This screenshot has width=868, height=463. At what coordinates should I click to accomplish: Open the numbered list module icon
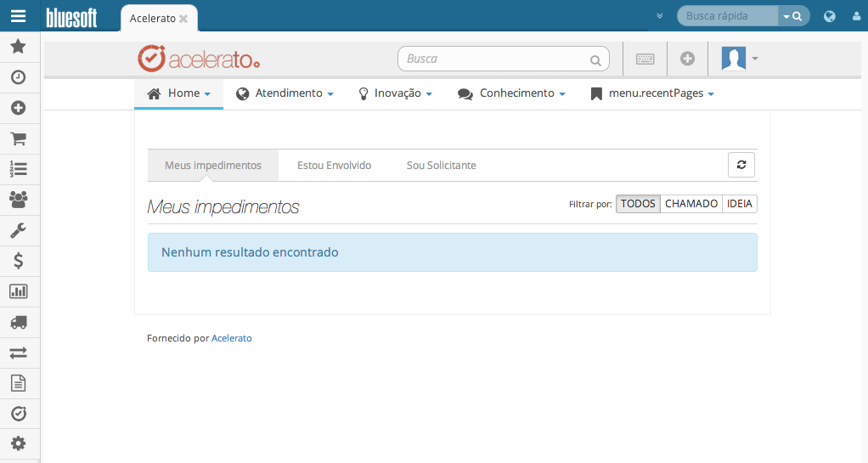click(19, 169)
